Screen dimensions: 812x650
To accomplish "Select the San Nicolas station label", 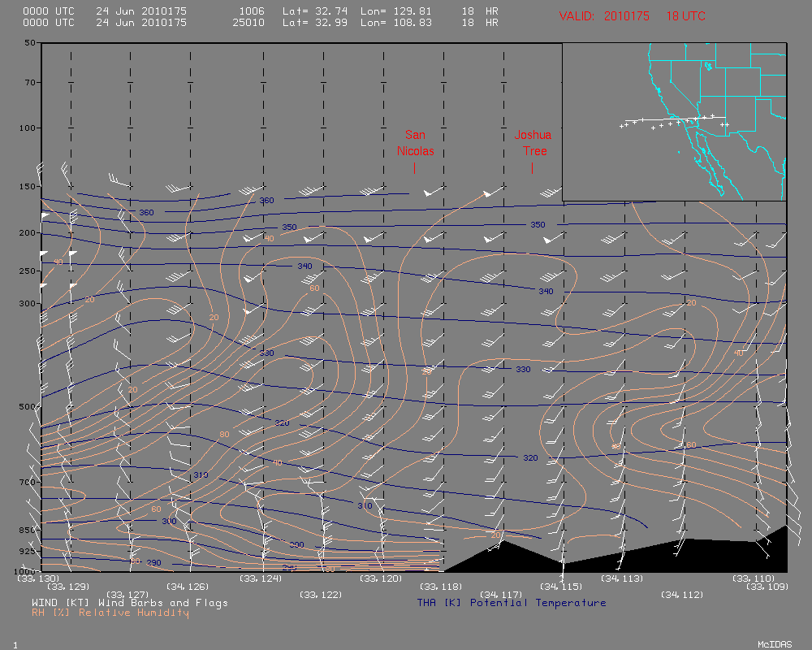I will tap(415, 143).
